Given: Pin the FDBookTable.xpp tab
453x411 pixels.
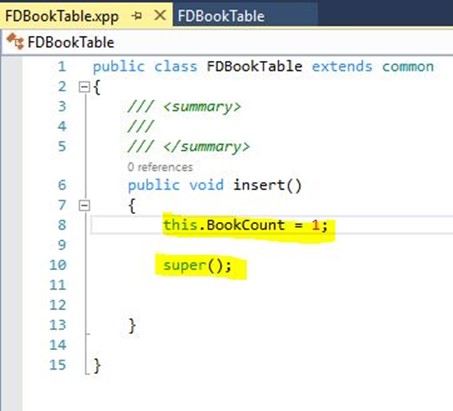Looking at the screenshot, I should click(x=137, y=16).
